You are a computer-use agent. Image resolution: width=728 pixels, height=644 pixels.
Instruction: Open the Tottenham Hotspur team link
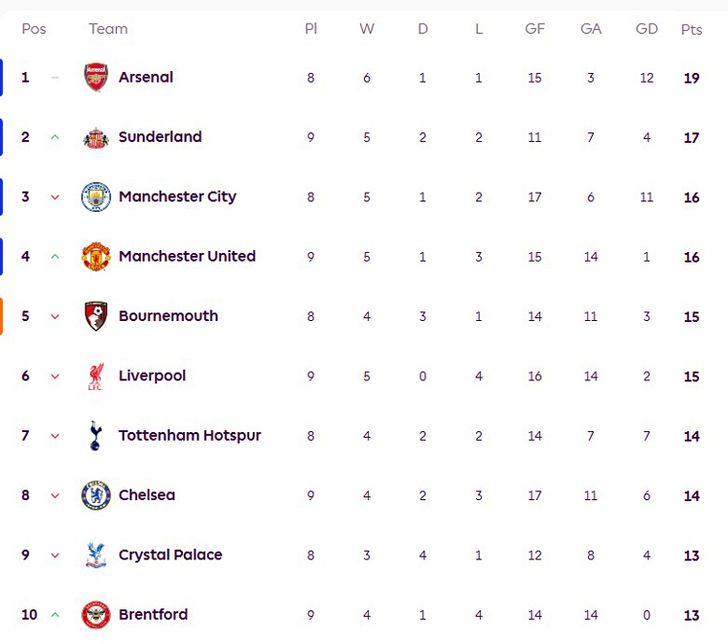click(190, 436)
